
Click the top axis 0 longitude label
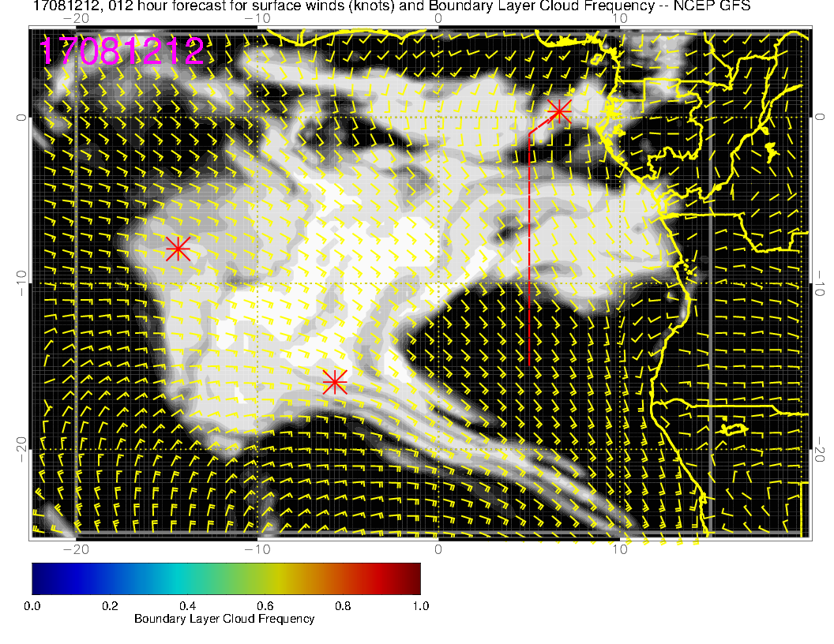tap(438, 18)
